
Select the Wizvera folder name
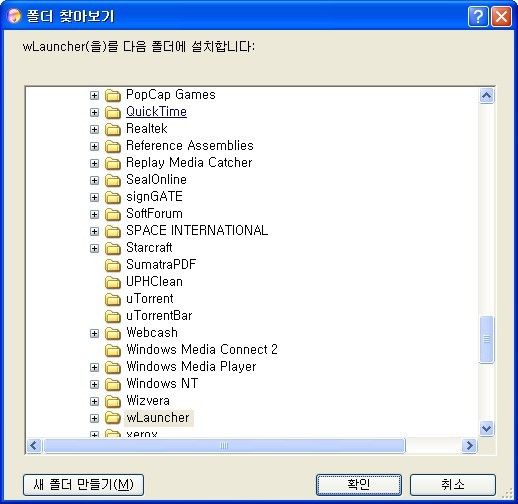tap(148, 401)
